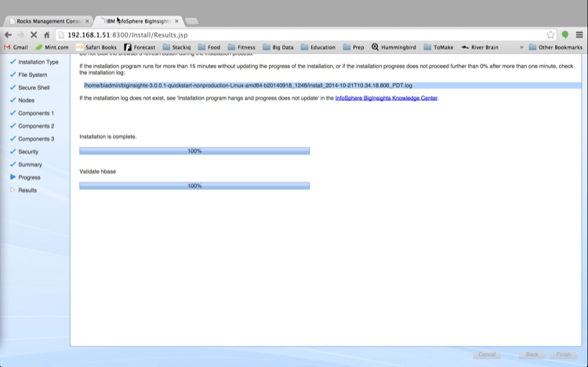
Task: Go back with the browser back arrow
Action: click(9, 35)
